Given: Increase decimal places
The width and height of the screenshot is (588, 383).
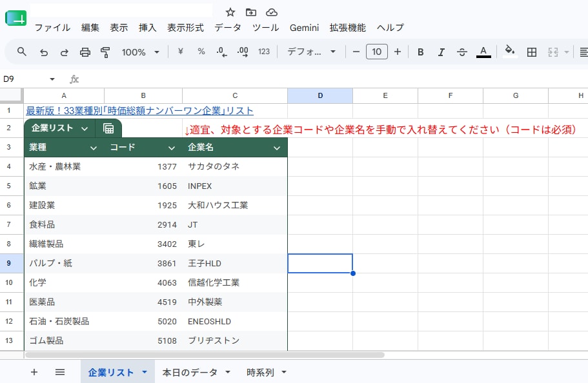Looking at the screenshot, I should (x=243, y=52).
